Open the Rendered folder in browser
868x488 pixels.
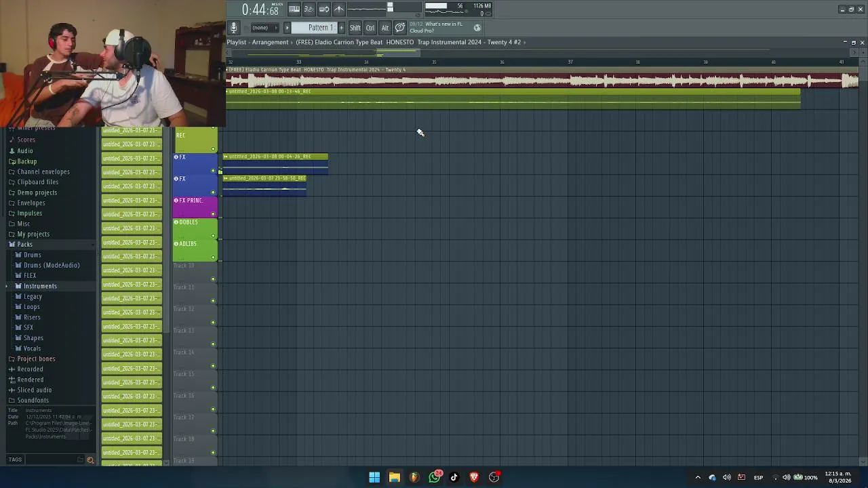(30, 380)
